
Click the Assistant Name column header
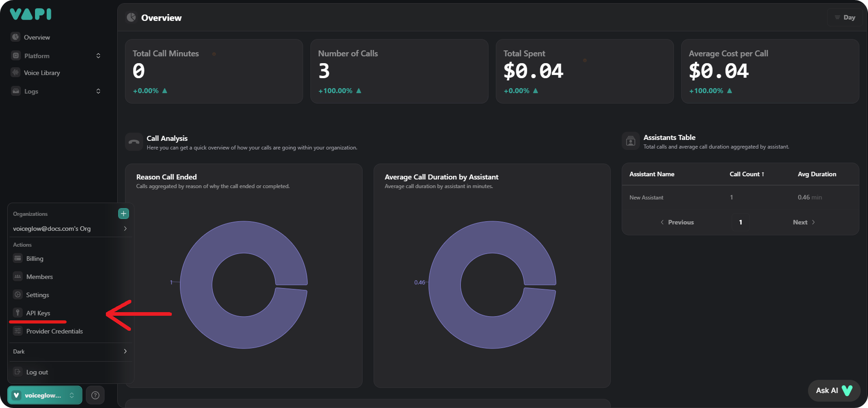pos(652,174)
